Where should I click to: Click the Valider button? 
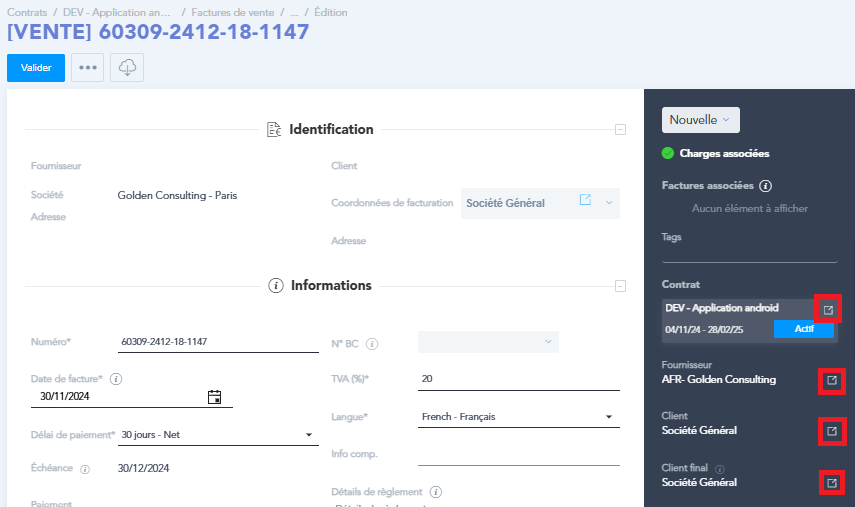(x=36, y=68)
